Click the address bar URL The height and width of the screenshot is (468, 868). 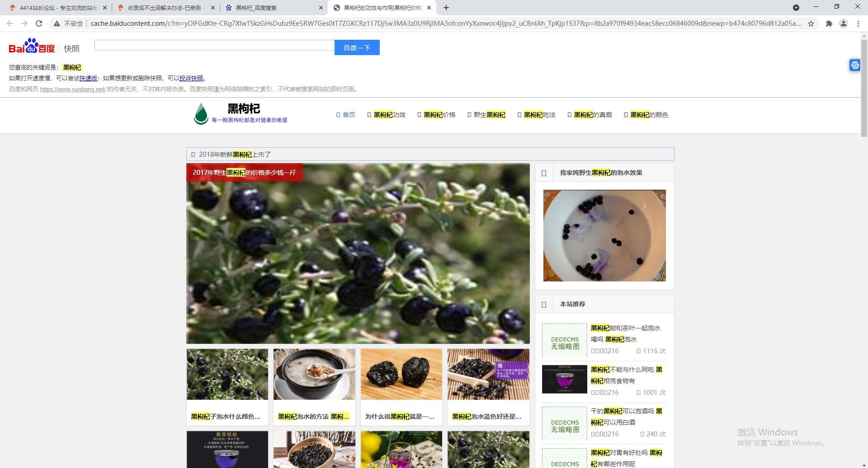445,23
